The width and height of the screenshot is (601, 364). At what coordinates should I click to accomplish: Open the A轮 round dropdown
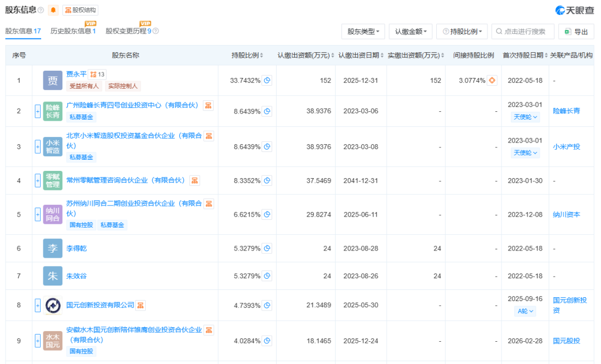[525, 311]
